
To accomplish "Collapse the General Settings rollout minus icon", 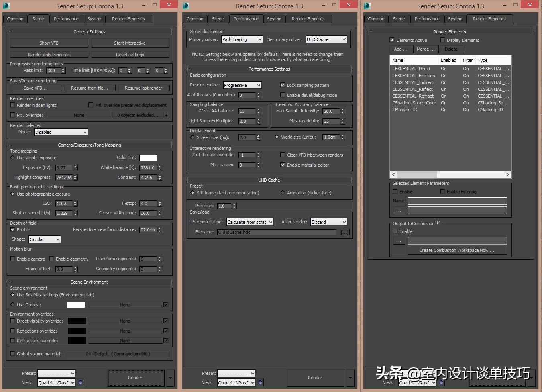I will pos(10,32).
